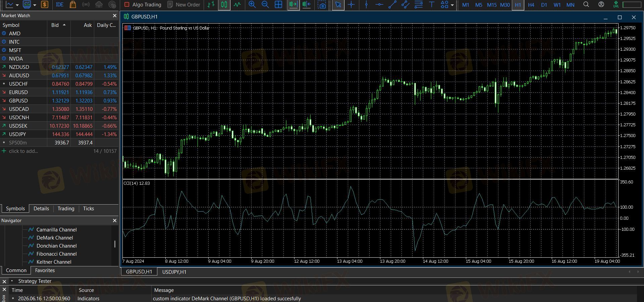Switch chart to candlesticks

coord(224,5)
